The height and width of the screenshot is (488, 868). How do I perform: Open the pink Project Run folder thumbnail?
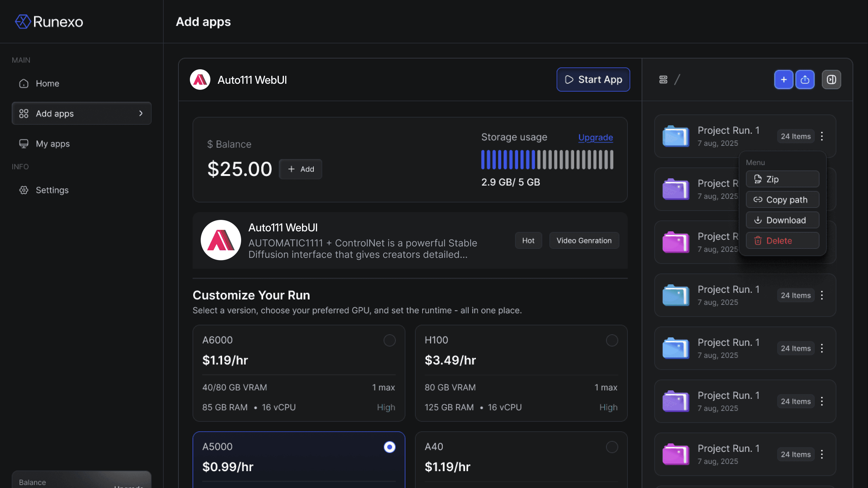tap(676, 242)
